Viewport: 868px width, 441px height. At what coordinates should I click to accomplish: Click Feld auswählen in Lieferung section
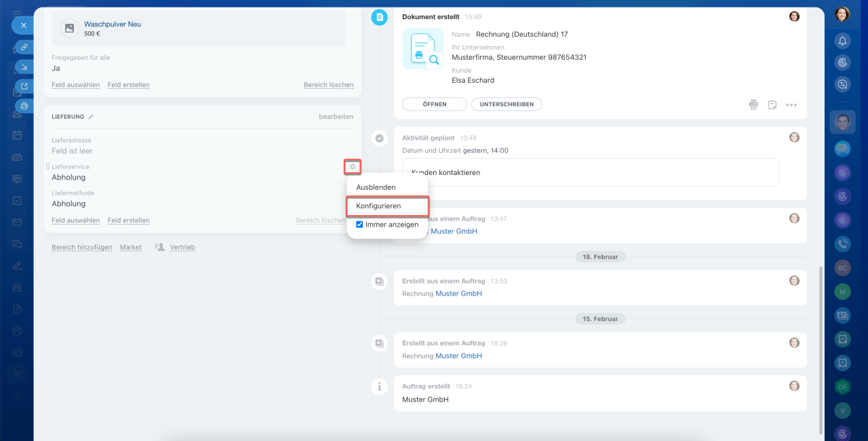(75, 220)
